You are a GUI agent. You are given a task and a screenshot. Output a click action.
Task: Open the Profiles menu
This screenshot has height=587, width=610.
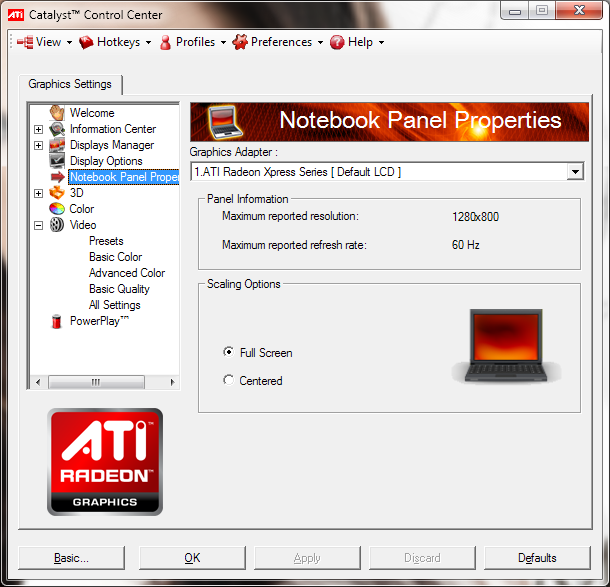193,42
